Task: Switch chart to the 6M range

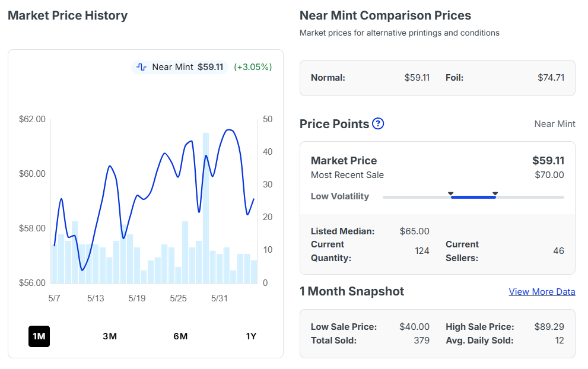Action: 180,336
